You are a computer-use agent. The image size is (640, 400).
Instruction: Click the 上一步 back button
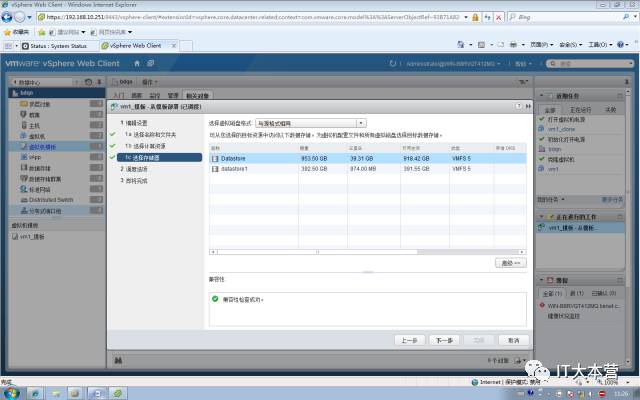coord(410,340)
